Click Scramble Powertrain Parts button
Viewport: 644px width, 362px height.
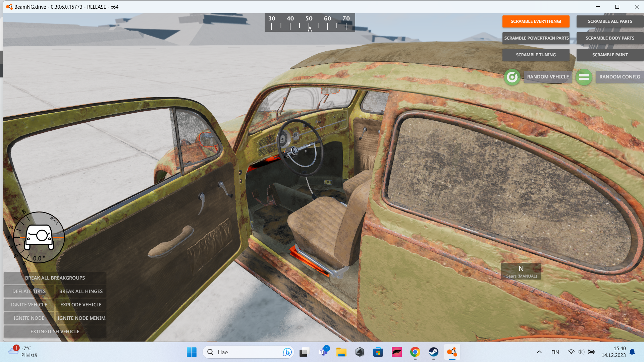point(536,38)
